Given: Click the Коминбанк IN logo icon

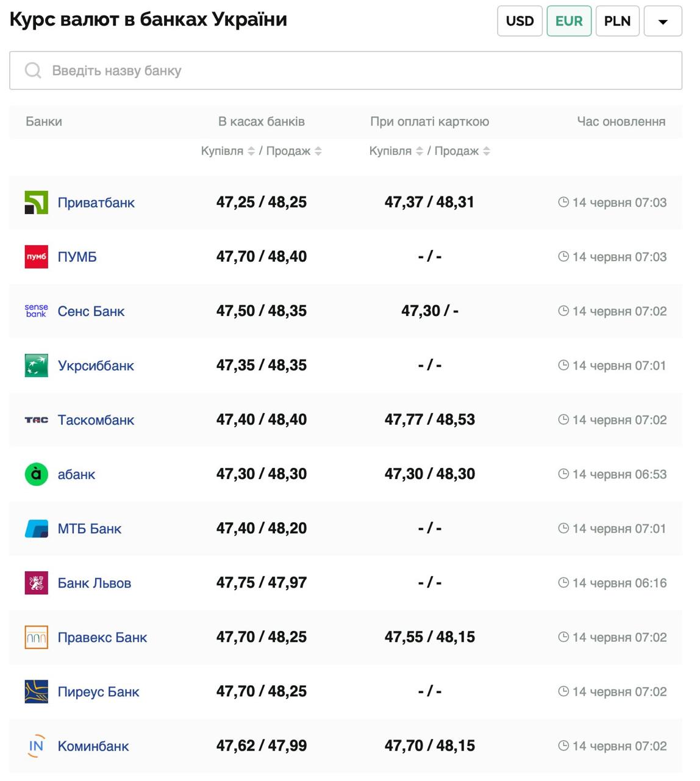Looking at the screenshot, I should pos(36,746).
